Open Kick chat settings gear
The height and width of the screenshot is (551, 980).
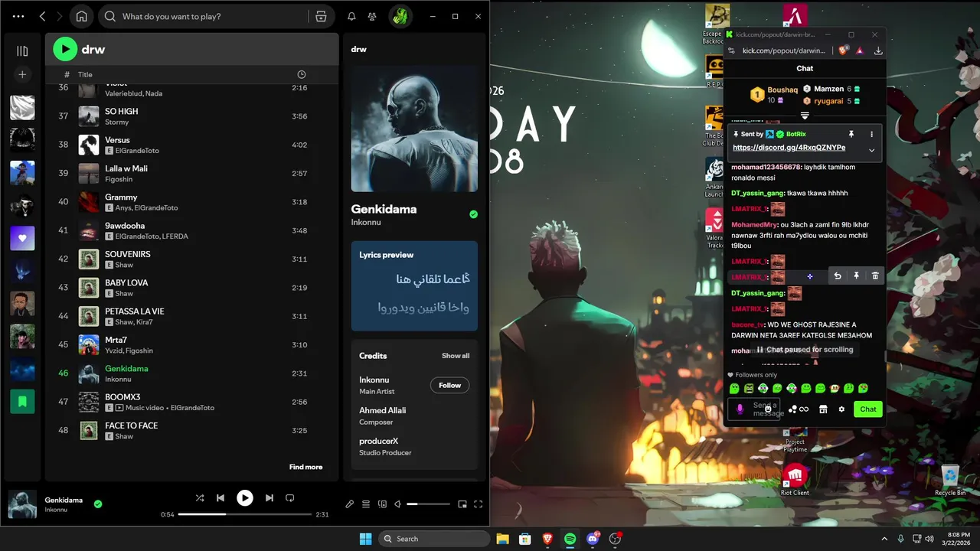841,409
